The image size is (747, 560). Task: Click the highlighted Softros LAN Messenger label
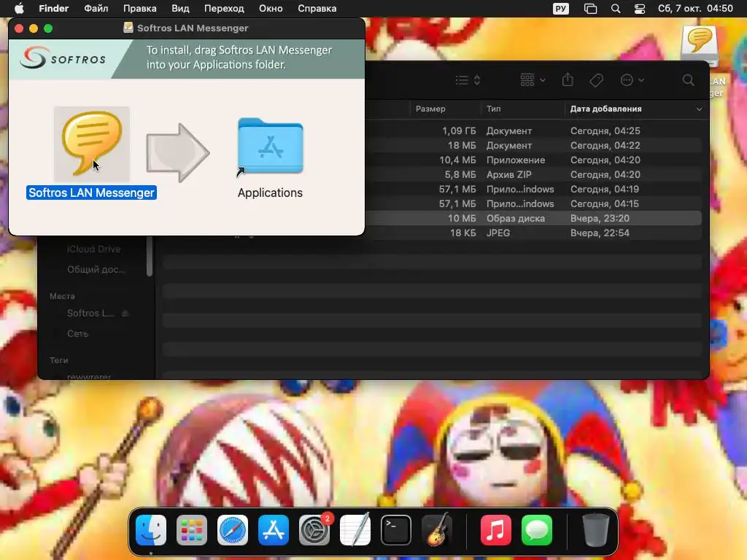pyautogui.click(x=91, y=192)
